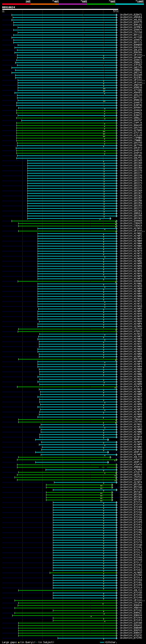Select hit label UniRef100_A7Q8C2
Image resolution: width=146 pixels, height=644 pixels.
click(131, 331)
